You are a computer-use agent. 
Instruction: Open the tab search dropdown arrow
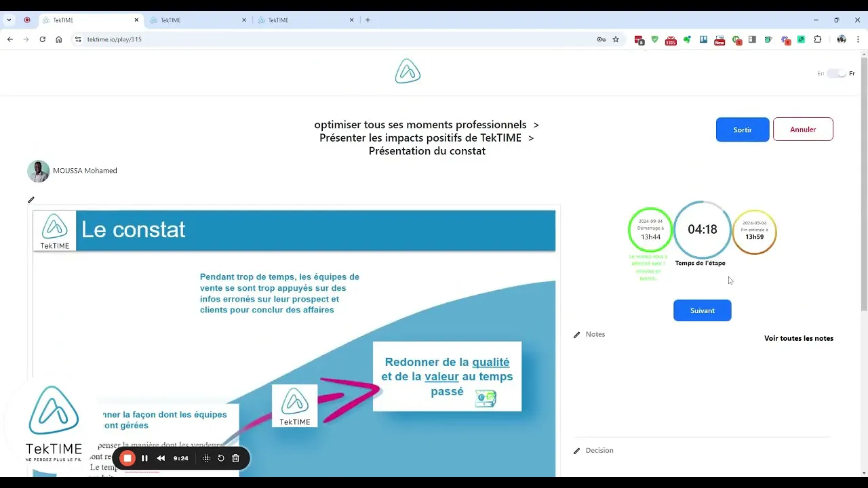click(x=9, y=20)
